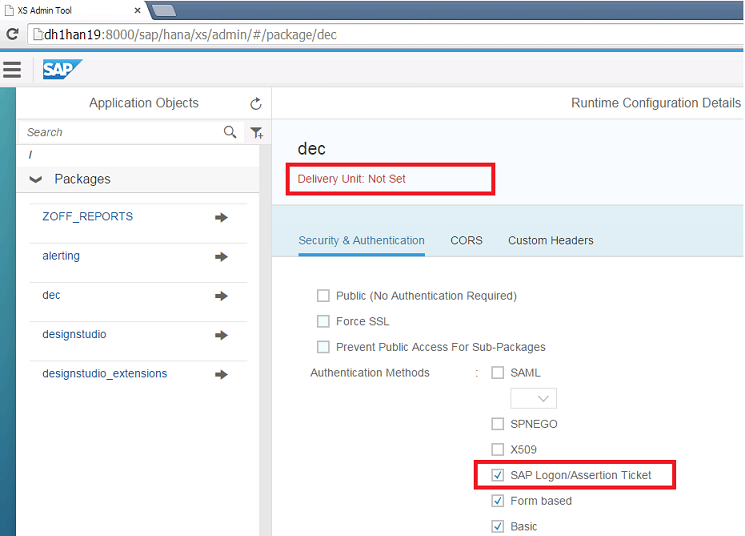Click the arrow next to dec

point(221,296)
